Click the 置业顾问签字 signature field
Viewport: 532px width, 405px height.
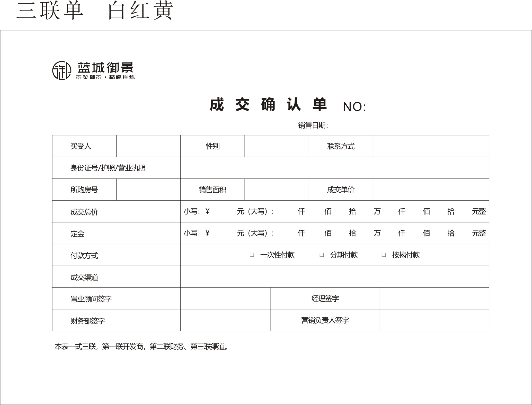click(225, 299)
